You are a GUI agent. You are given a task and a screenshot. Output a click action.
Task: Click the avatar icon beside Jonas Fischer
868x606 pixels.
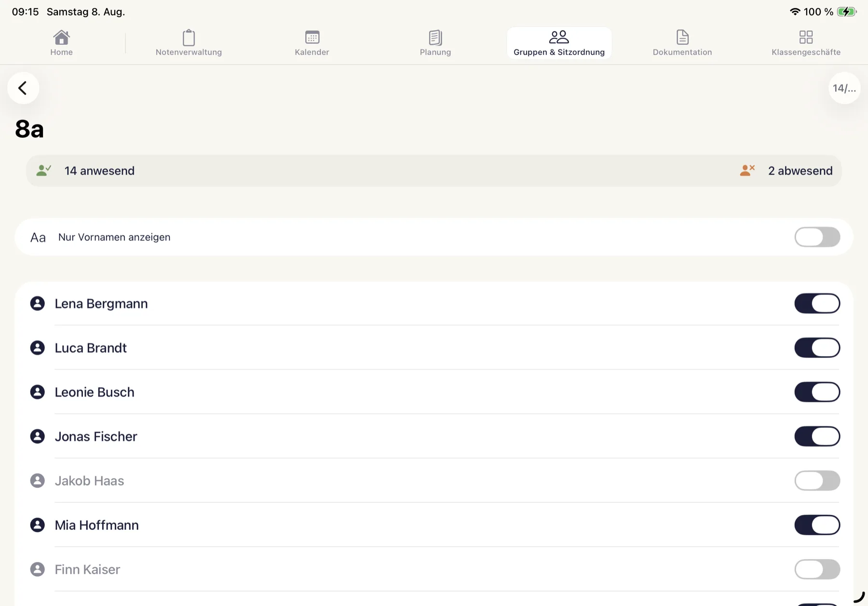(38, 436)
